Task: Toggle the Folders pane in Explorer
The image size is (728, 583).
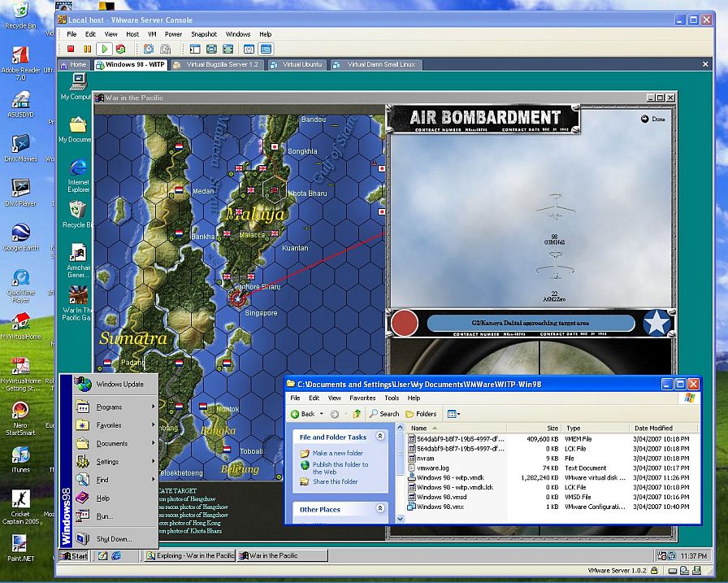Action: click(421, 414)
